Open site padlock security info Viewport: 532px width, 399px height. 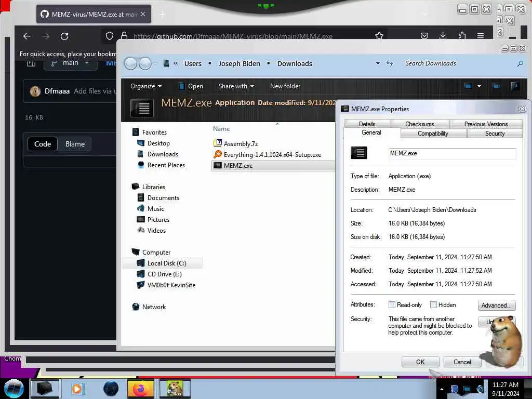(124, 36)
